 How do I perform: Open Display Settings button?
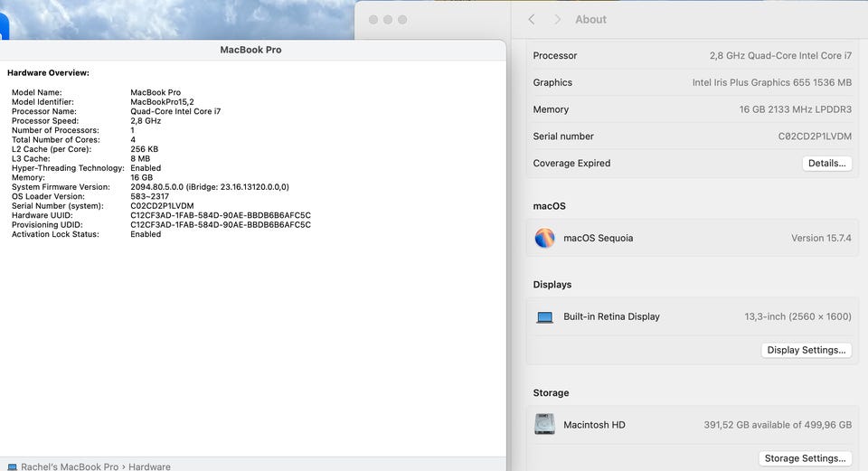pyautogui.click(x=807, y=350)
